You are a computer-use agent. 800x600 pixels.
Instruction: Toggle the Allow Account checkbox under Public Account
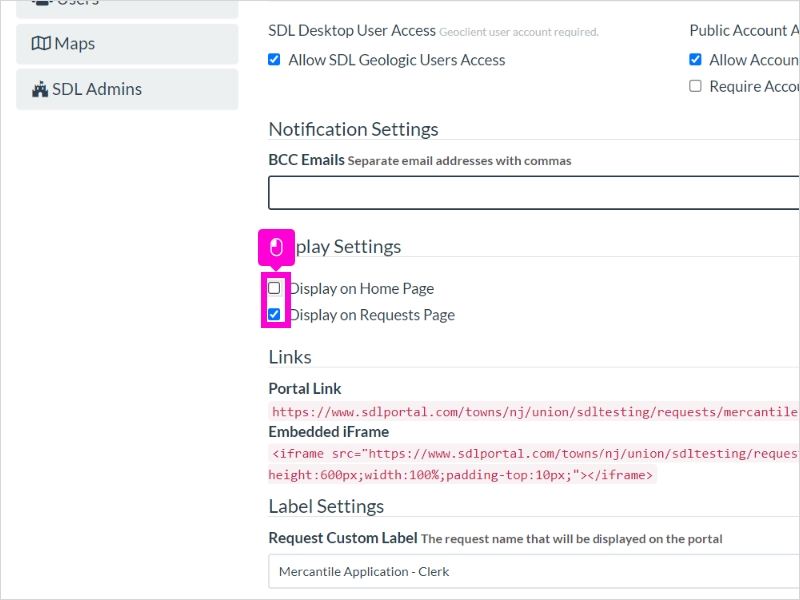(x=695, y=60)
